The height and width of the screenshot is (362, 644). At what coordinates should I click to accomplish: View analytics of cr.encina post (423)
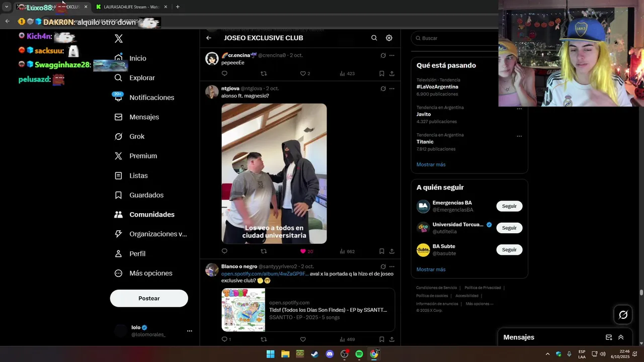click(347, 73)
